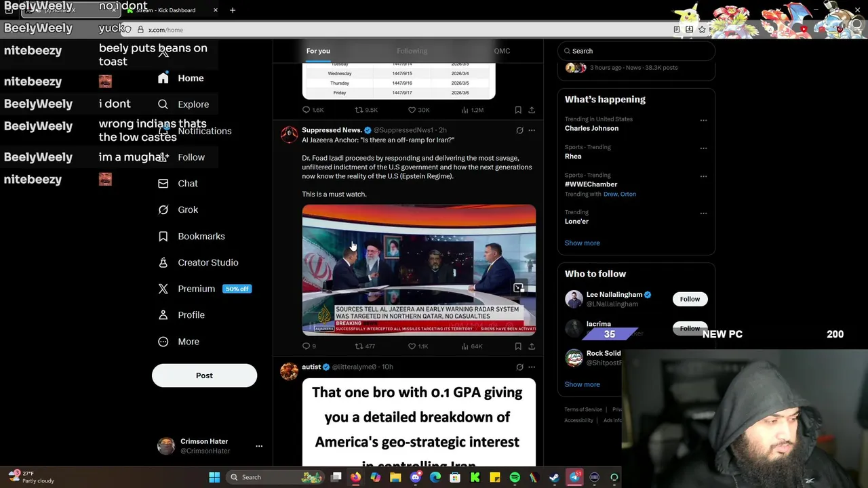Open Grok actions on autist post

pos(519,367)
